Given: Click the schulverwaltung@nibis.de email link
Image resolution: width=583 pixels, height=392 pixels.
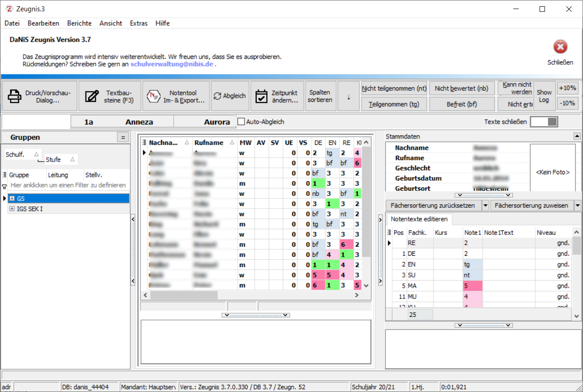Looking at the screenshot, I should pyautogui.click(x=172, y=64).
